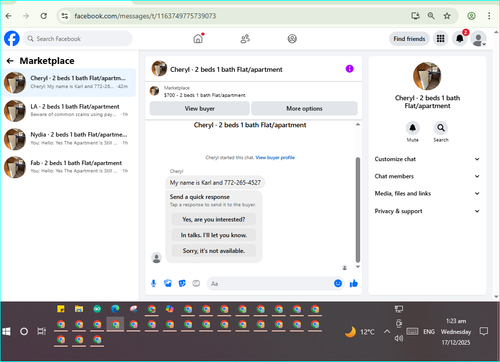
Task: Expand the Privacy & support section
Action: coord(427,211)
